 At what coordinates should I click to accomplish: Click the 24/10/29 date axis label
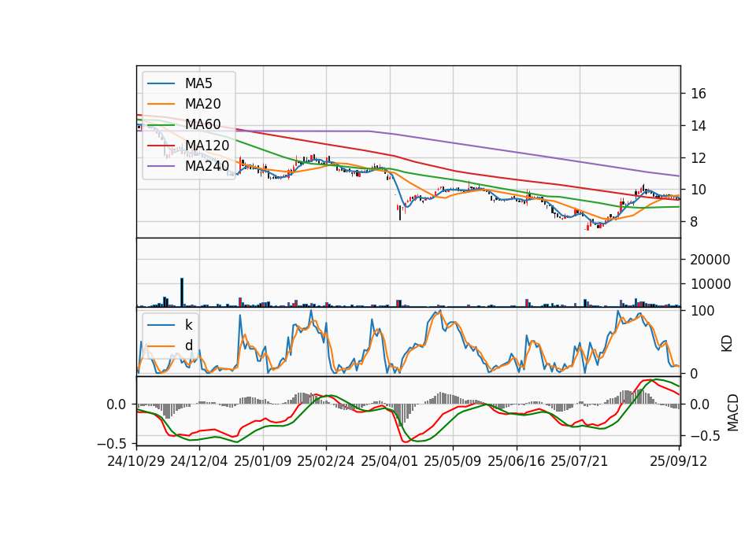pyautogui.click(x=136, y=461)
